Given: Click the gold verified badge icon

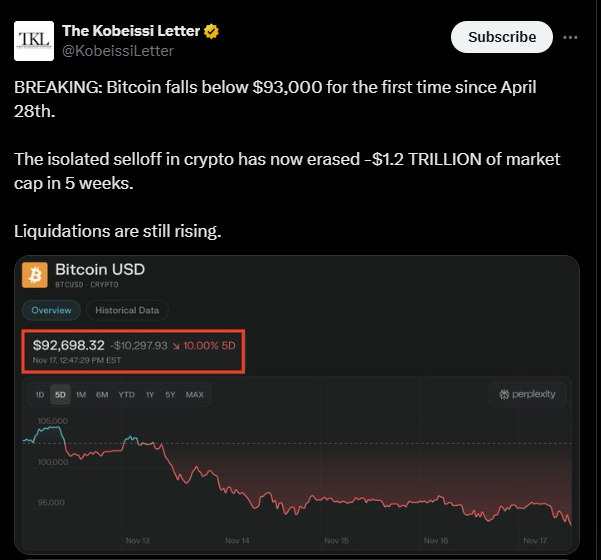Looking at the screenshot, I should point(212,32).
